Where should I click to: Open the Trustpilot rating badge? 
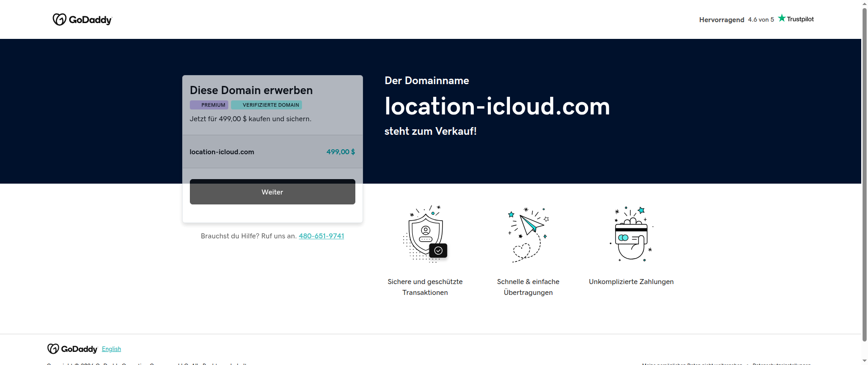click(x=796, y=19)
